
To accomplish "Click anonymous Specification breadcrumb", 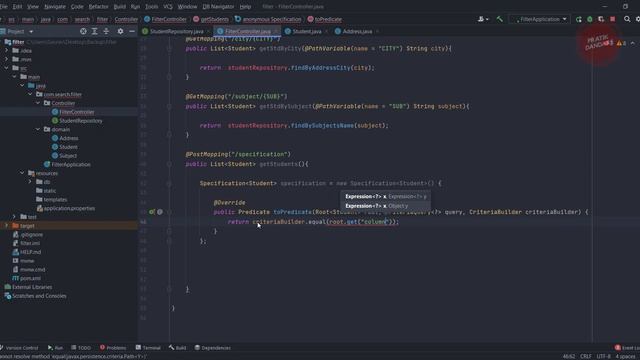I will (268, 19).
